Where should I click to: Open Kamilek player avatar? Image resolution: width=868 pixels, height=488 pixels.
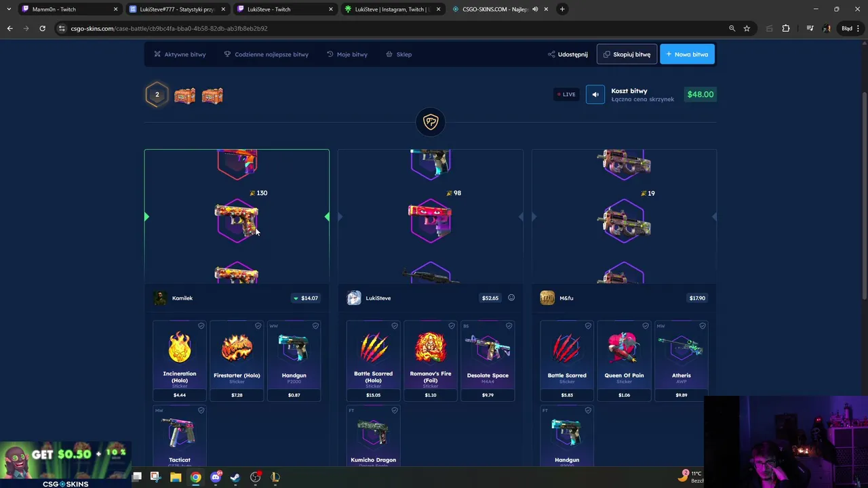click(x=160, y=298)
